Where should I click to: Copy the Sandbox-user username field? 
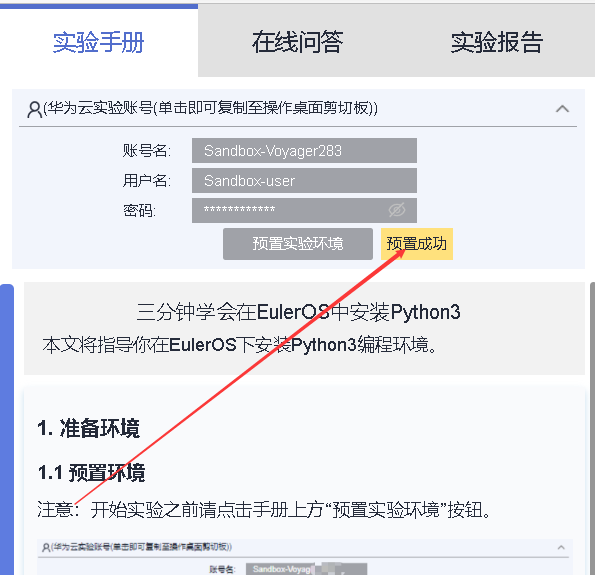click(304, 181)
